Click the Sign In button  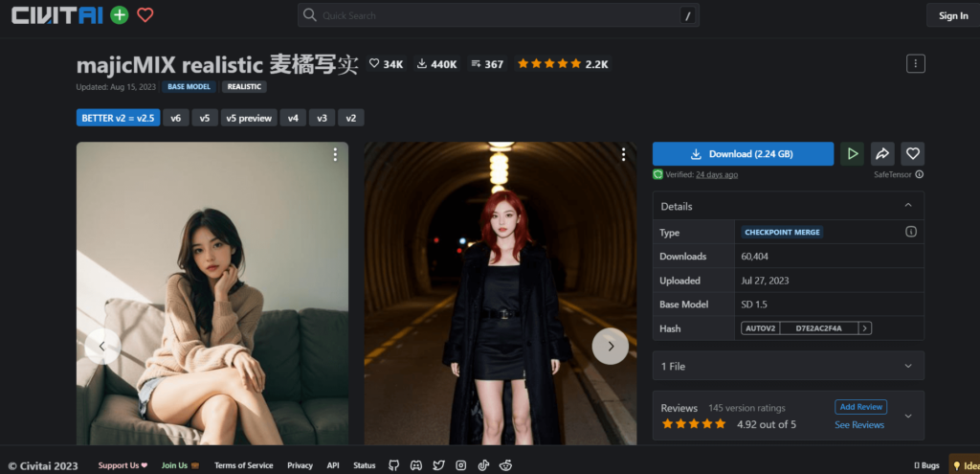click(953, 15)
